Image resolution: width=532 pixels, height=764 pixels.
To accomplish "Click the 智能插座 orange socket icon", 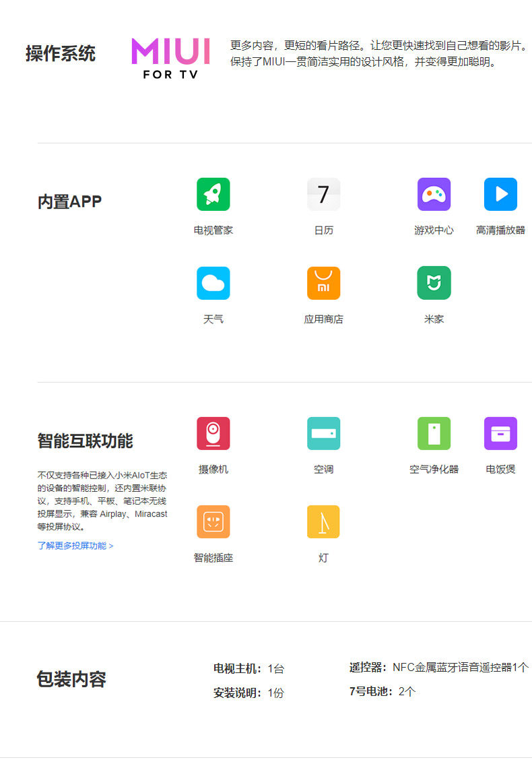I will [x=213, y=522].
